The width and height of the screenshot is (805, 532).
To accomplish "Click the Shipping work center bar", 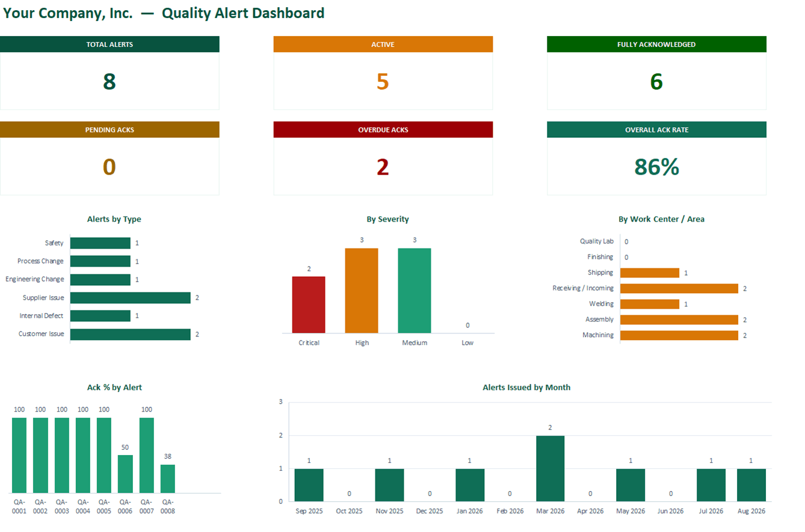I will 650,273.
